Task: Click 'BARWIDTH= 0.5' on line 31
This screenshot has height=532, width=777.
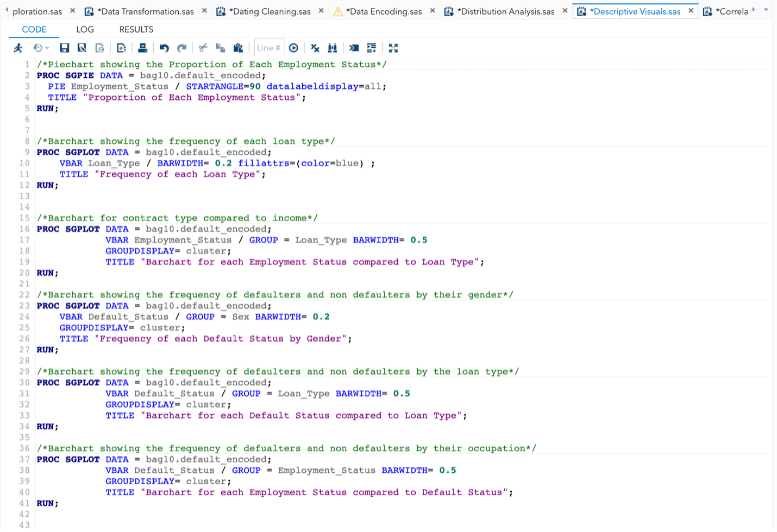Action: (373, 394)
